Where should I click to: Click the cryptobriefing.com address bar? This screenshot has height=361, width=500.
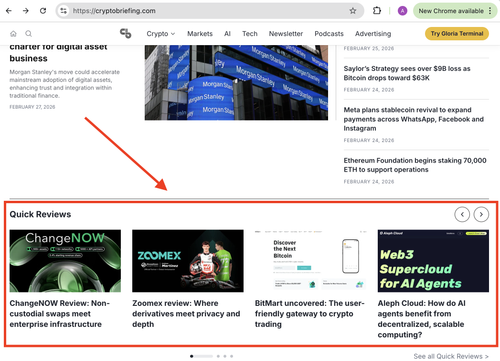point(210,11)
